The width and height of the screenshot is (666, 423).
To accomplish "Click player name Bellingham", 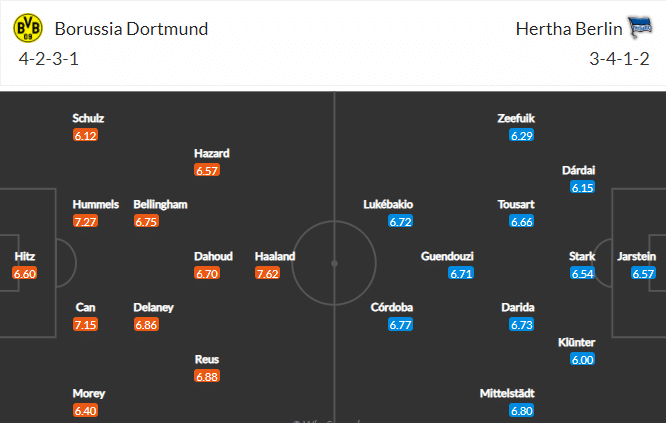I will click(x=160, y=204).
